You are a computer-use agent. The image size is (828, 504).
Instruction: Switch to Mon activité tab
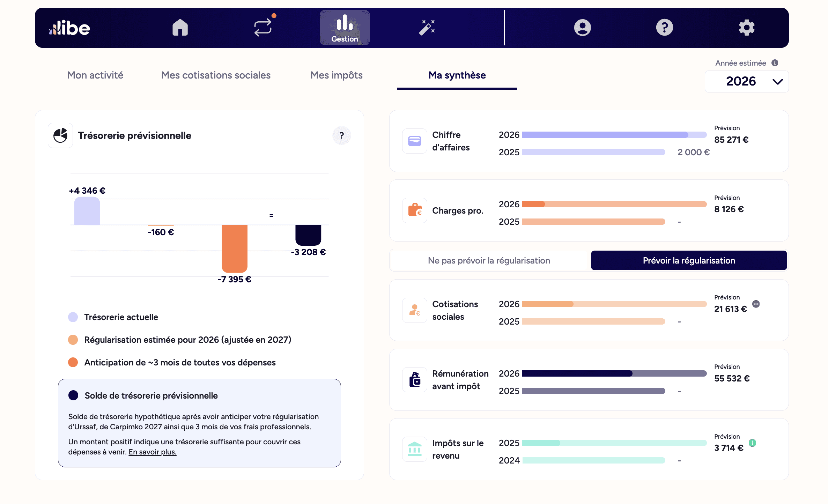[x=95, y=75]
